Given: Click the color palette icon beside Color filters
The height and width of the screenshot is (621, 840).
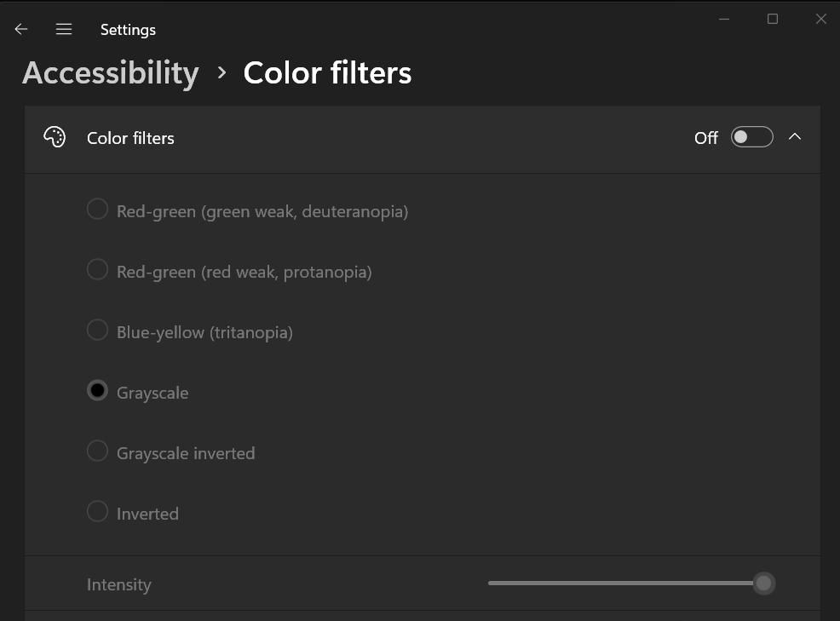Looking at the screenshot, I should coord(55,136).
